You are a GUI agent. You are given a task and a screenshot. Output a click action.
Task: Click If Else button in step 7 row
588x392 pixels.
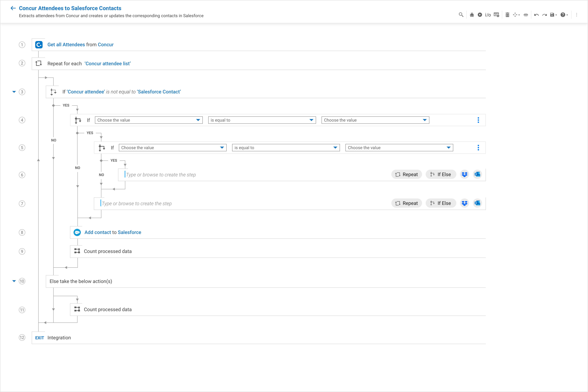(441, 203)
